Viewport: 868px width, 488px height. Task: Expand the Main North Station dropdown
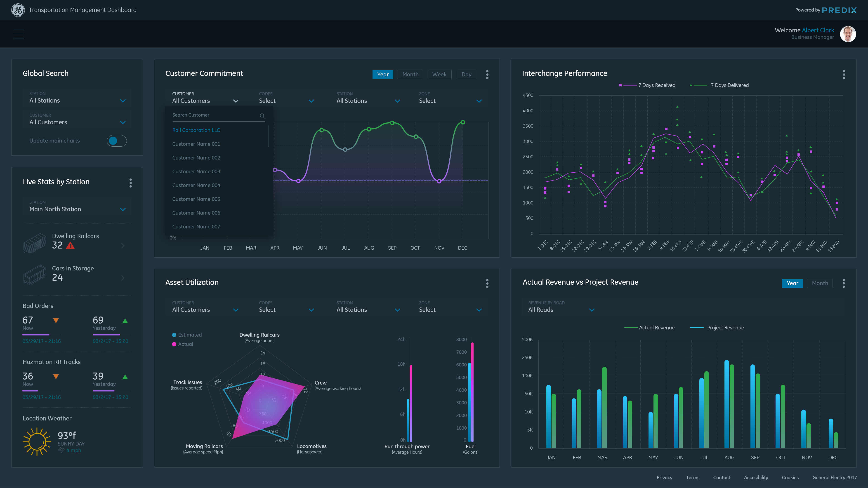click(x=123, y=209)
